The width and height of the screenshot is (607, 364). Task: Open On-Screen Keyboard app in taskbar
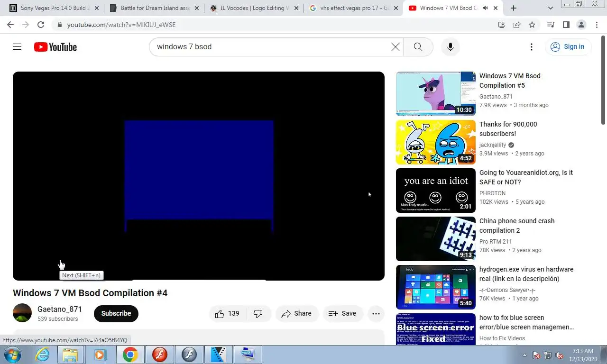pos(248,355)
